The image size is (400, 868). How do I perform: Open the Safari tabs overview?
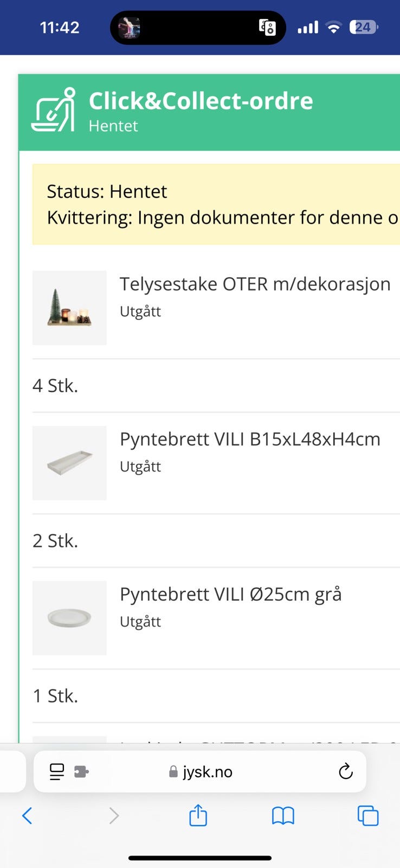point(368,815)
